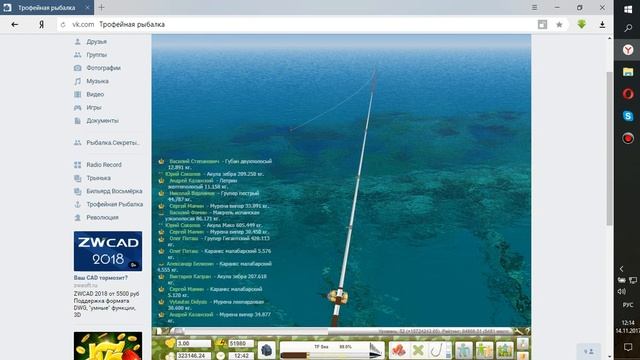Toggle reader mode icon in address bar

542,25
